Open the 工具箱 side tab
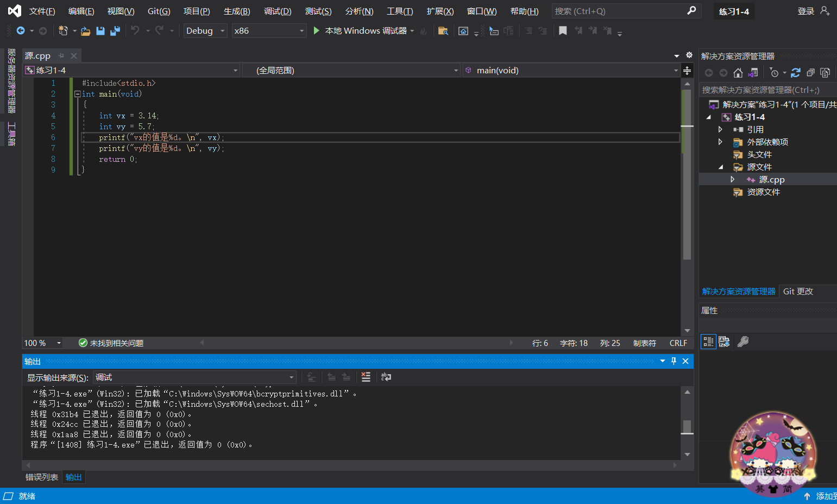 pos(11,134)
